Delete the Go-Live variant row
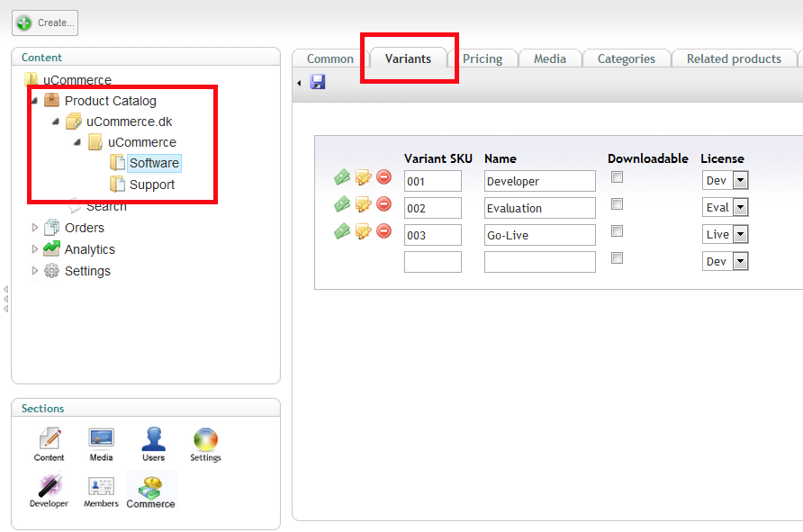 pos(383,231)
